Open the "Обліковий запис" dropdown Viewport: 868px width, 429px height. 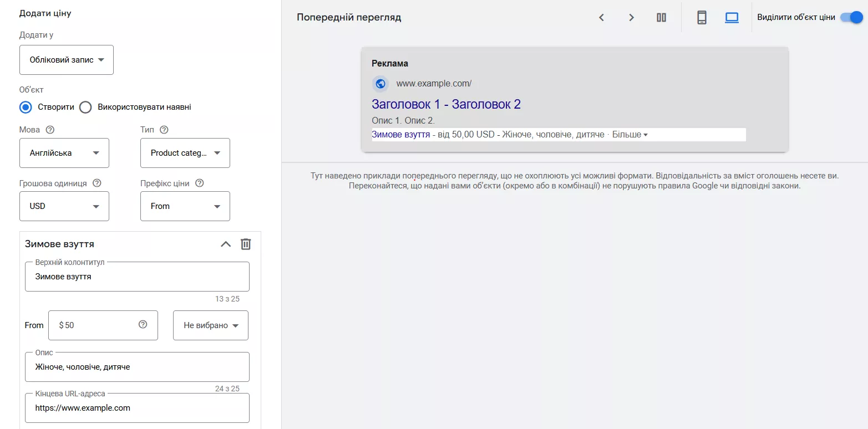(x=66, y=59)
